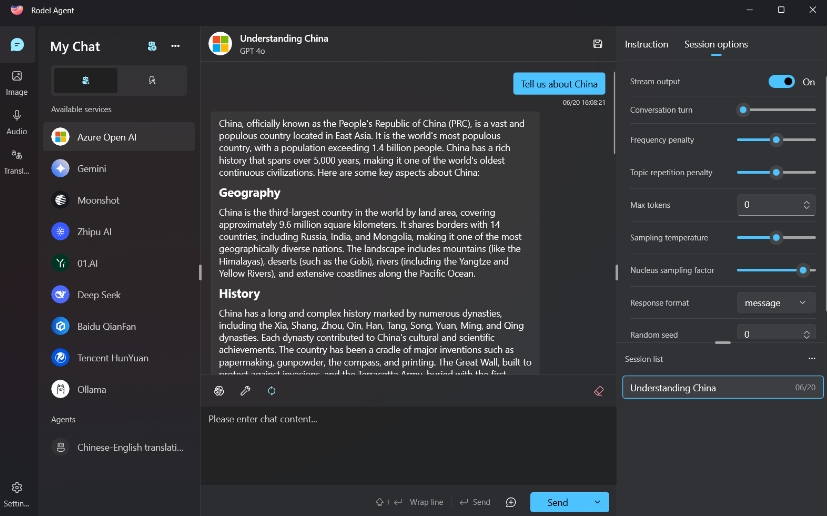Open the Response format dropdown
Screen dimensions: 828x516
pos(775,303)
